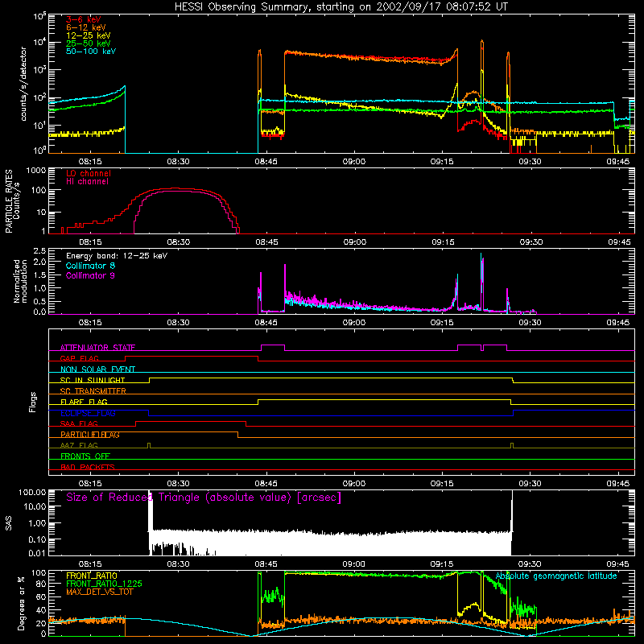Click the 0.01 tick on SAS axis
This screenshot has width=644, height=644.
(x=37, y=553)
